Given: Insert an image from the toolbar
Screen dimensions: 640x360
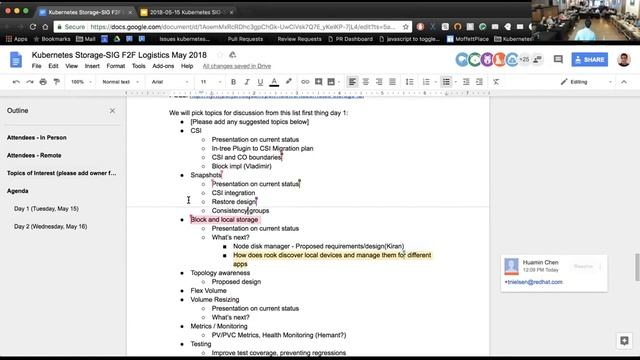Looking at the screenshot, I should 331,82.
